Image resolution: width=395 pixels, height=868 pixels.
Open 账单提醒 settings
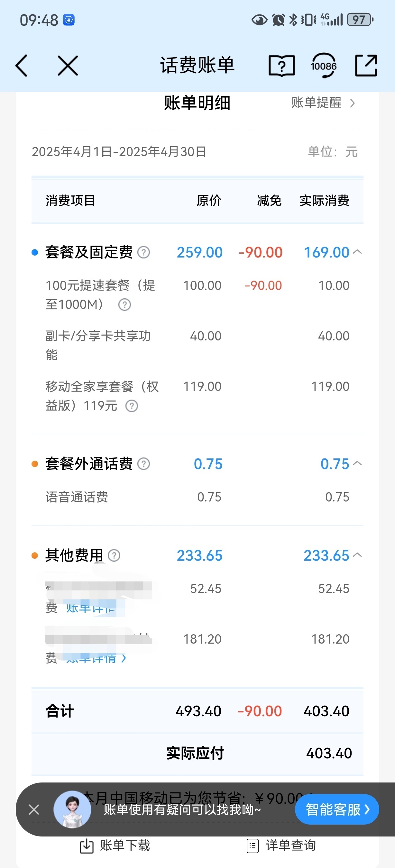pyautogui.click(x=323, y=103)
